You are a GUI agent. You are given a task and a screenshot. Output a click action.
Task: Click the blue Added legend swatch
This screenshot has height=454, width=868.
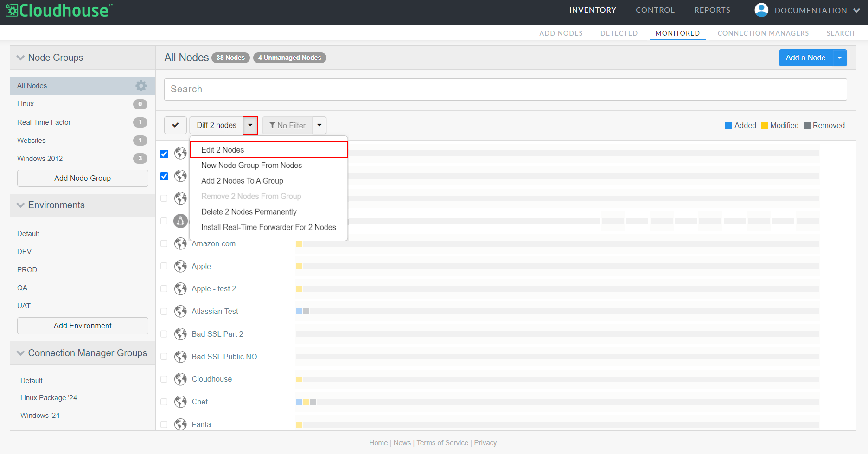tap(728, 125)
